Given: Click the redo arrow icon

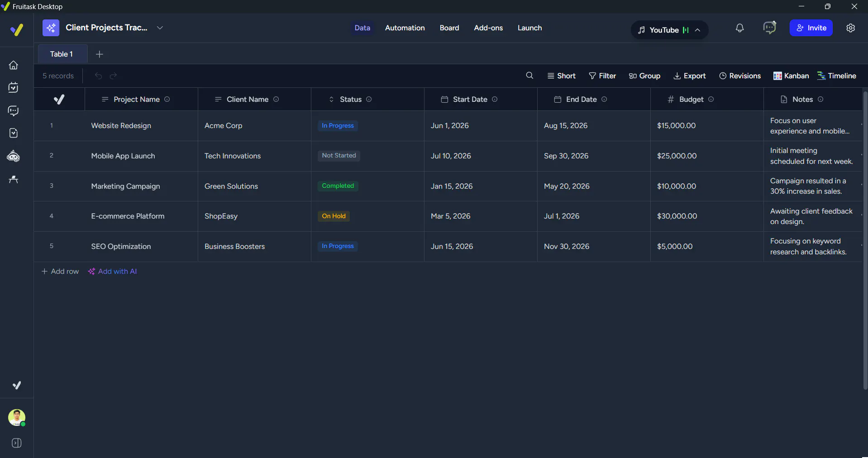Looking at the screenshot, I should 113,76.
